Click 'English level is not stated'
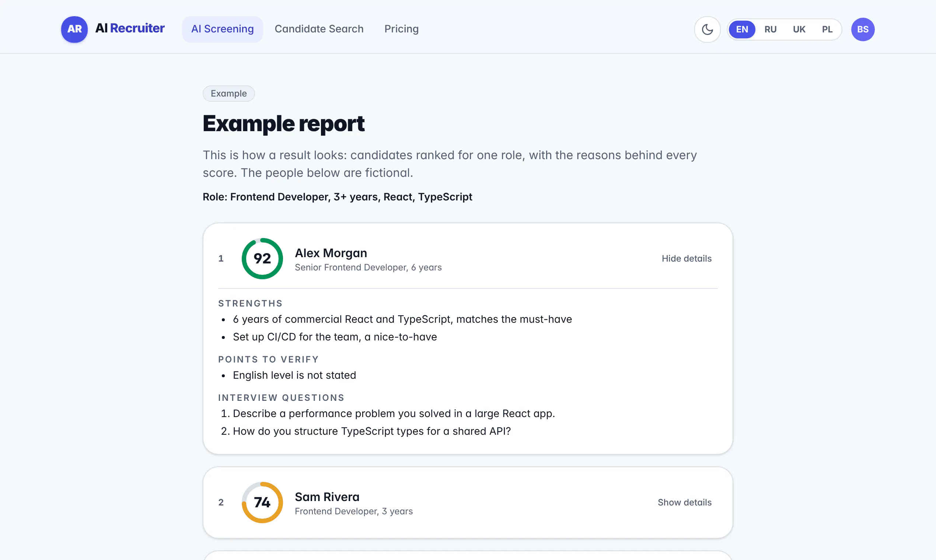 (294, 375)
